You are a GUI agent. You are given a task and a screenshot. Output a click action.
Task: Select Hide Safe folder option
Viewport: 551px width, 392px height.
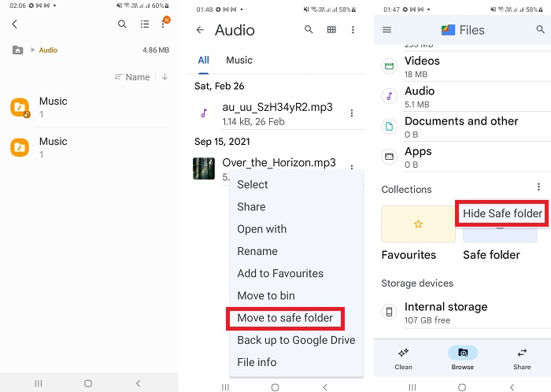[x=502, y=213]
